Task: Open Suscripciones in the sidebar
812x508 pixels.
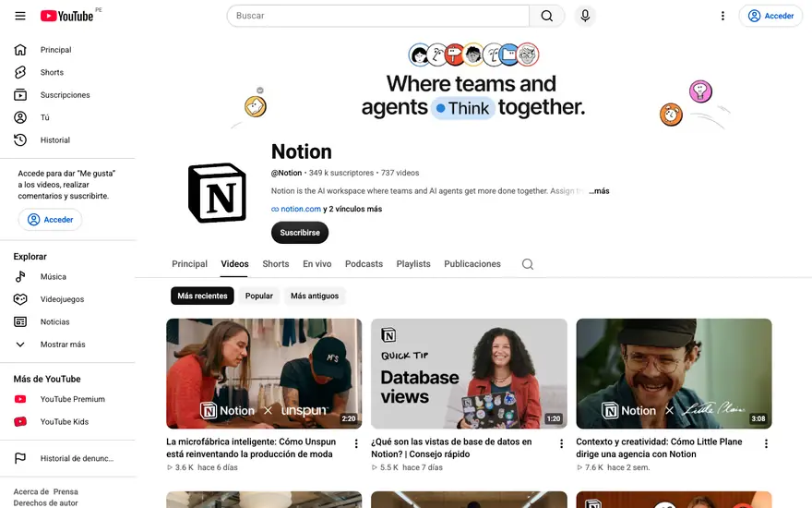Action: (67, 95)
